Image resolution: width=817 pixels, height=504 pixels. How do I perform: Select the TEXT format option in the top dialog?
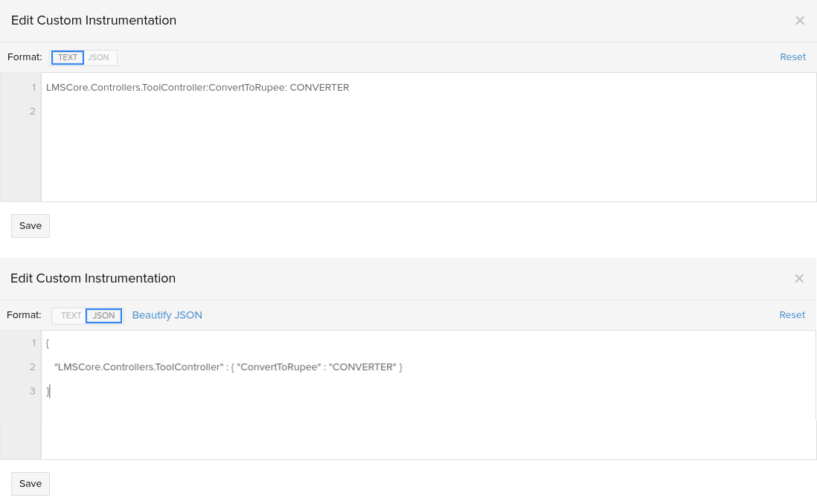click(x=67, y=57)
